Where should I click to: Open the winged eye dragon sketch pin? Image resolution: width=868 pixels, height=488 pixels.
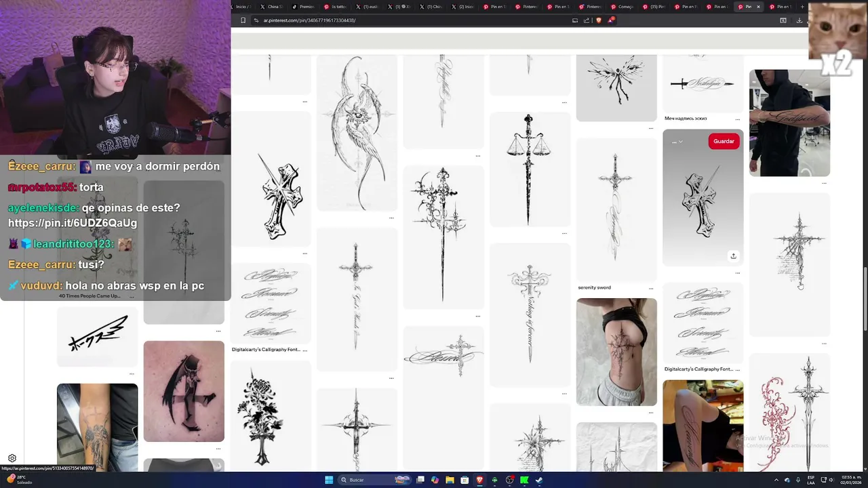point(357,133)
